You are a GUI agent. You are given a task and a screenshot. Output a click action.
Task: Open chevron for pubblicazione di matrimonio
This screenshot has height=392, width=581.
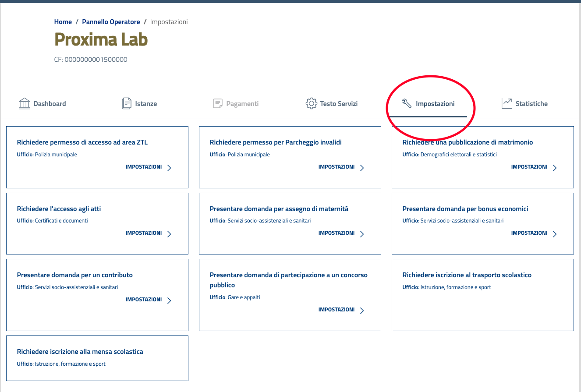click(555, 168)
